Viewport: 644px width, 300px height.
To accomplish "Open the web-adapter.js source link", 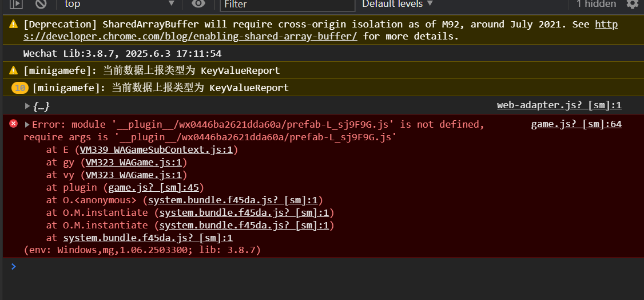I will tap(559, 105).
